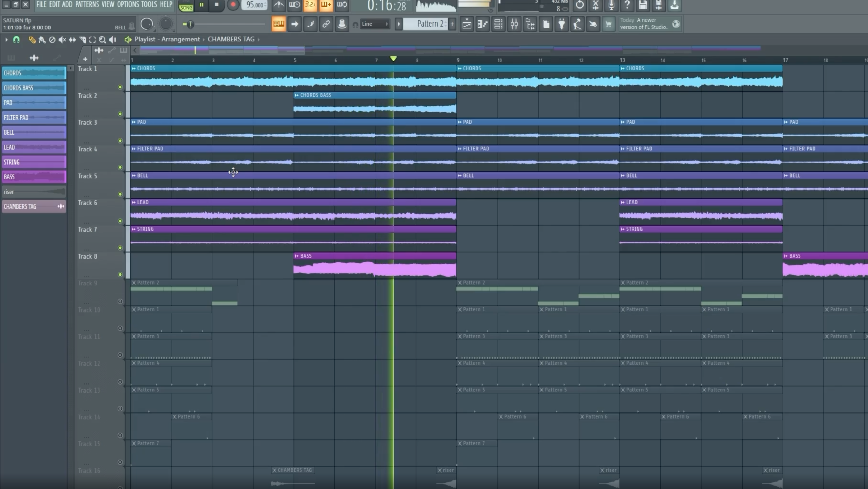Toggle blend recording overdub
Screen dimensions: 868x489
[x=326, y=5]
